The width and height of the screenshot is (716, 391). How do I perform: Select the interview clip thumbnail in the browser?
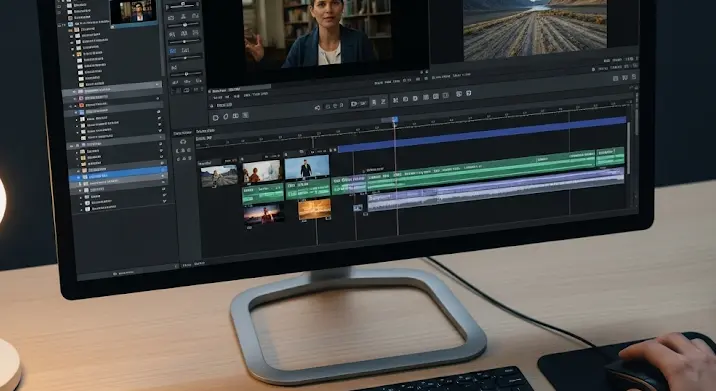[133, 12]
